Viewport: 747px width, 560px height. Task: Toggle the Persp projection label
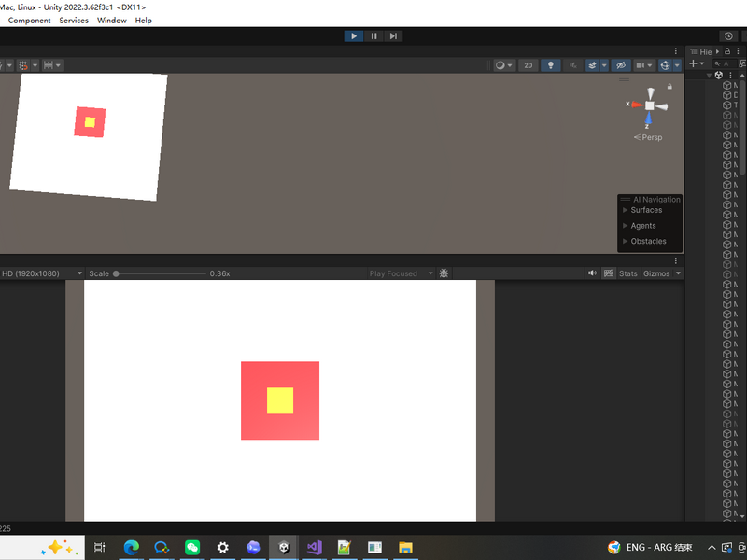coord(648,137)
